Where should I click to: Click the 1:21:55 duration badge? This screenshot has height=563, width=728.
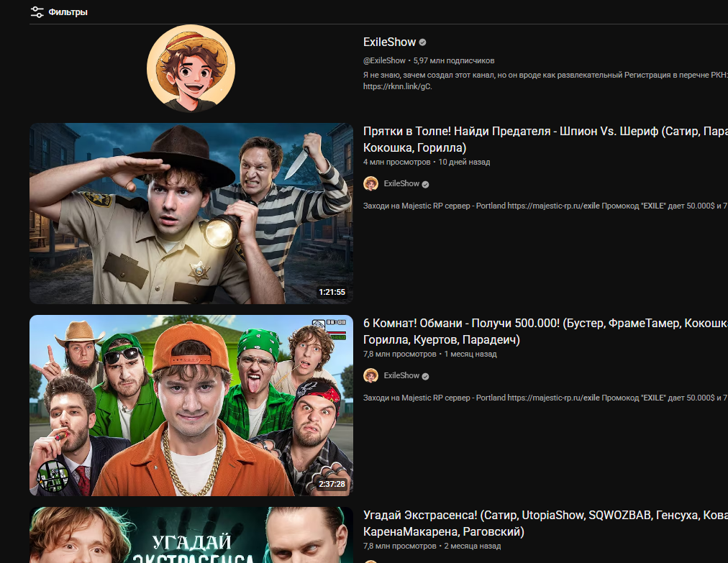click(332, 292)
